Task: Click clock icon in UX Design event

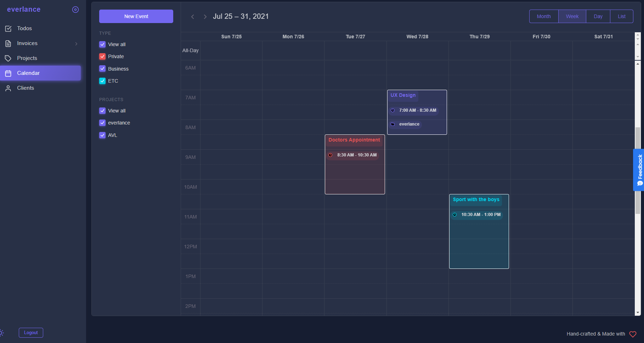Action: coord(392,110)
